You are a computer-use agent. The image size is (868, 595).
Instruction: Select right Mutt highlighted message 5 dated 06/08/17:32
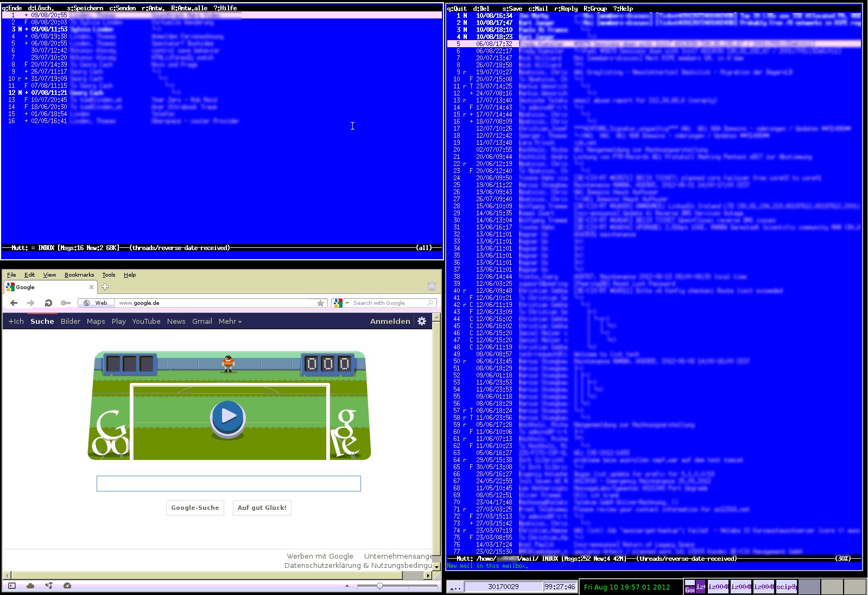pyautogui.click(x=654, y=44)
